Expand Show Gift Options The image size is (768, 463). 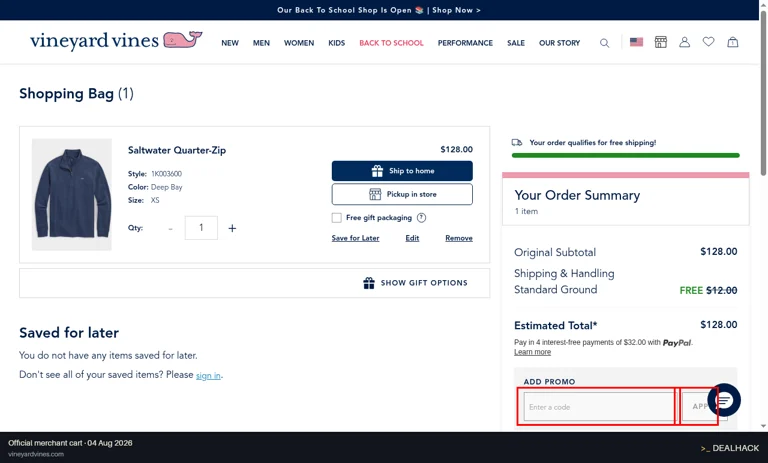tap(415, 283)
